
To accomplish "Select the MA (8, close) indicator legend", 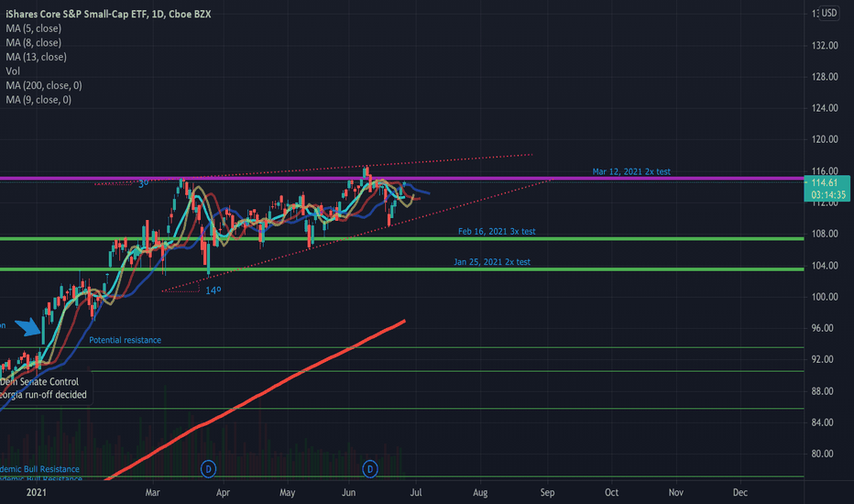I will [x=33, y=42].
